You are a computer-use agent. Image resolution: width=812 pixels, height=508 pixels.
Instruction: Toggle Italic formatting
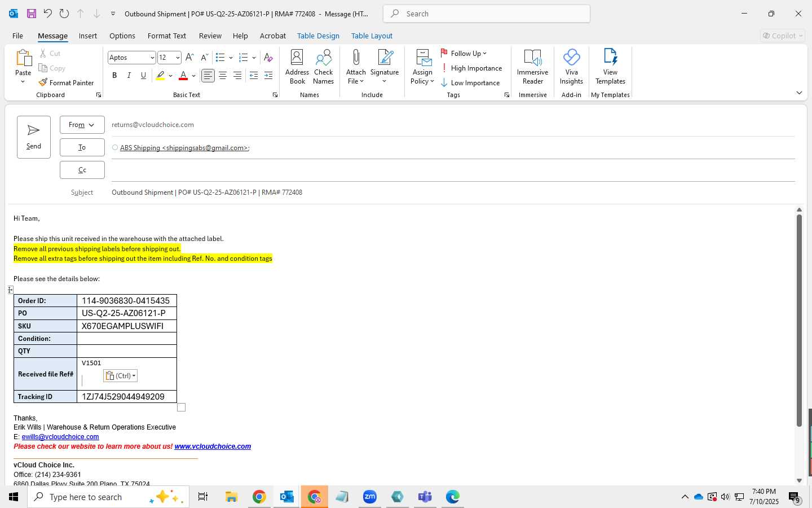pos(129,76)
